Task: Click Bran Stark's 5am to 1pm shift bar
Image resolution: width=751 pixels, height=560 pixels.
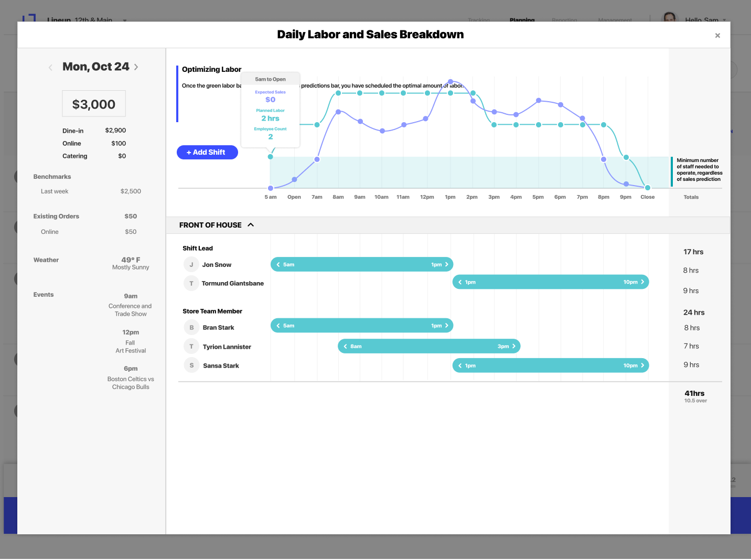Action: pyautogui.click(x=362, y=326)
